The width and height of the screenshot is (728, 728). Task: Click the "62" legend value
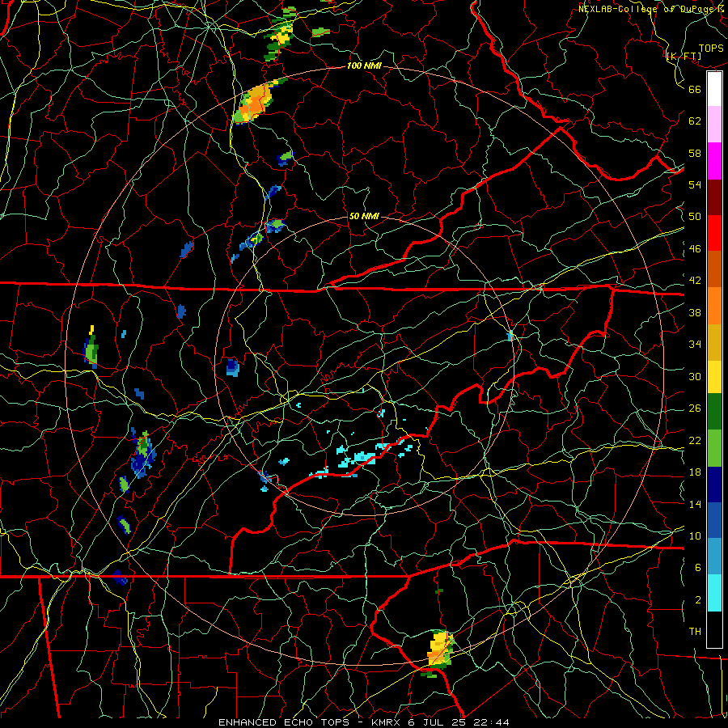[x=695, y=121]
